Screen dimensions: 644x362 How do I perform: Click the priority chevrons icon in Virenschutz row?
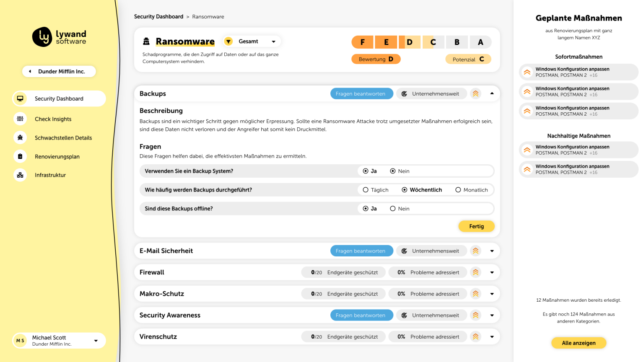pos(475,336)
